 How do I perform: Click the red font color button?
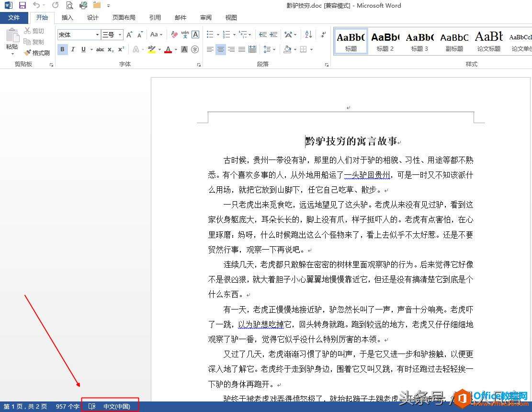[168, 49]
